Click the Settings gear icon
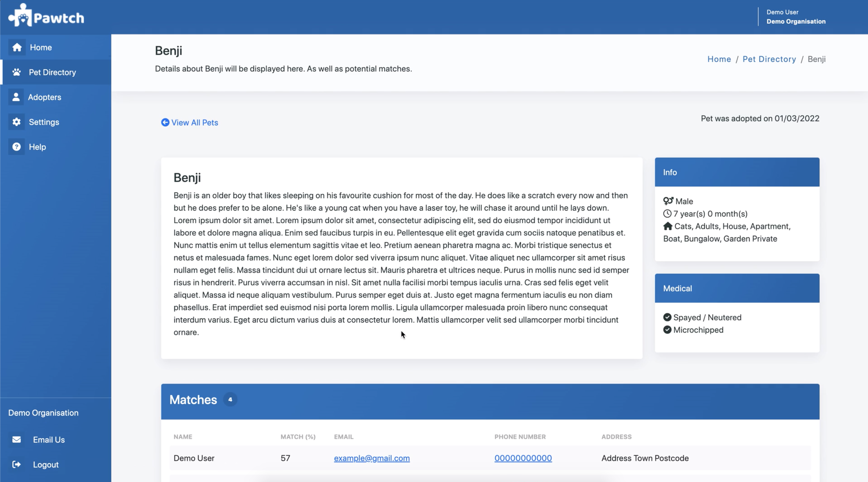The width and height of the screenshot is (868, 482). click(17, 122)
